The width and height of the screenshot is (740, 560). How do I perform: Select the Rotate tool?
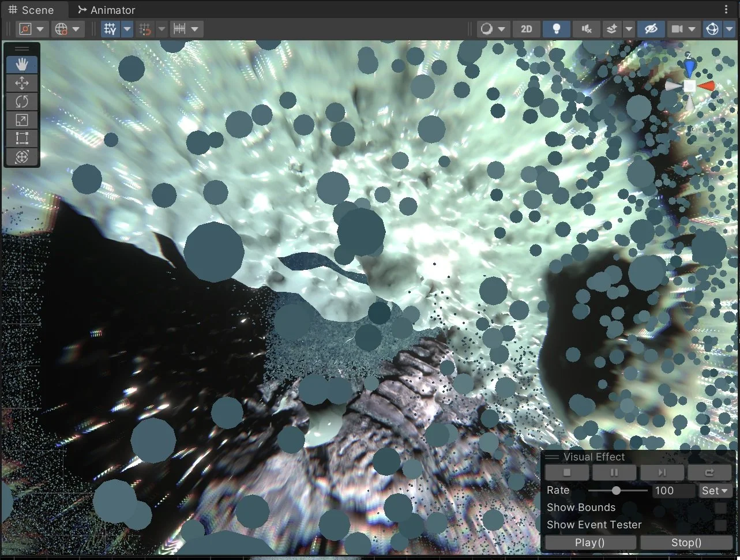(x=22, y=102)
